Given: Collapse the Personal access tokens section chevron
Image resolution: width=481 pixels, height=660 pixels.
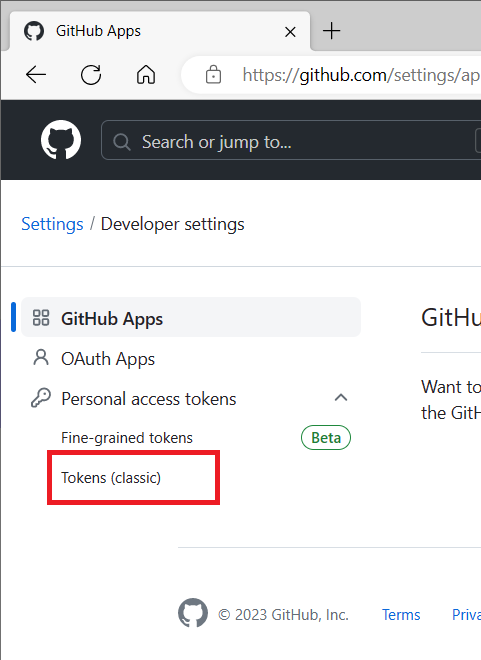Looking at the screenshot, I should 341,397.
